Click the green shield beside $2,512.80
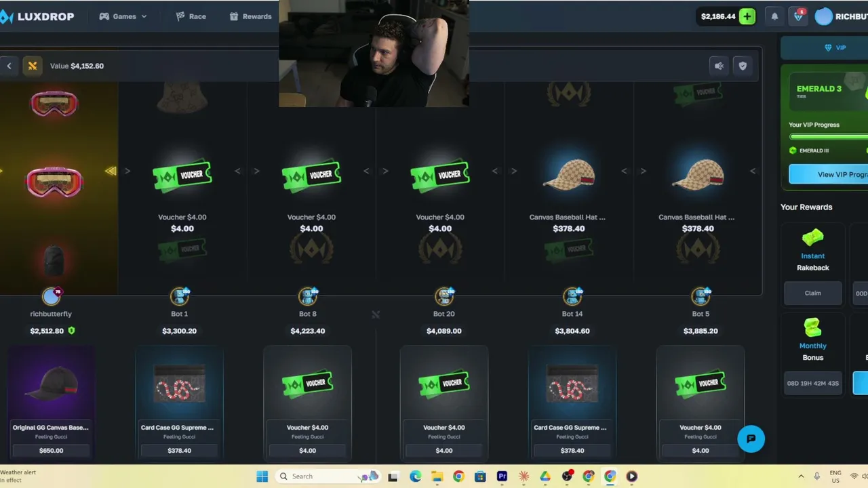 click(x=72, y=331)
